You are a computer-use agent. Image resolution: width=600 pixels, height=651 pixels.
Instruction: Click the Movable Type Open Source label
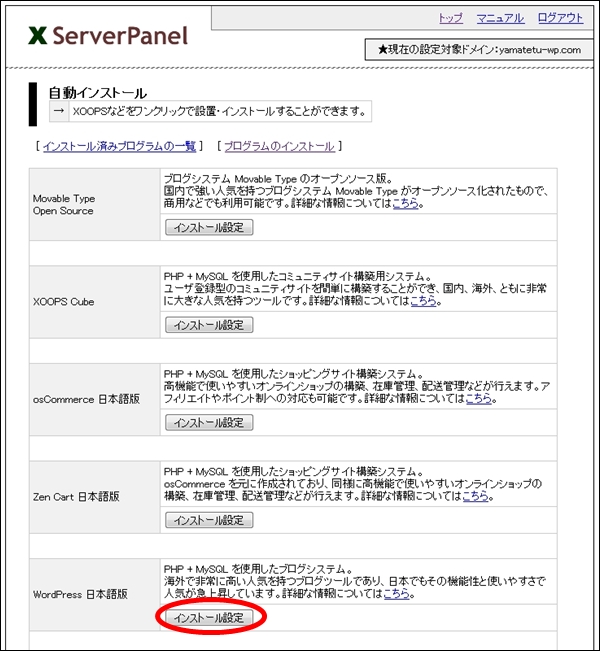pyautogui.click(x=64, y=205)
